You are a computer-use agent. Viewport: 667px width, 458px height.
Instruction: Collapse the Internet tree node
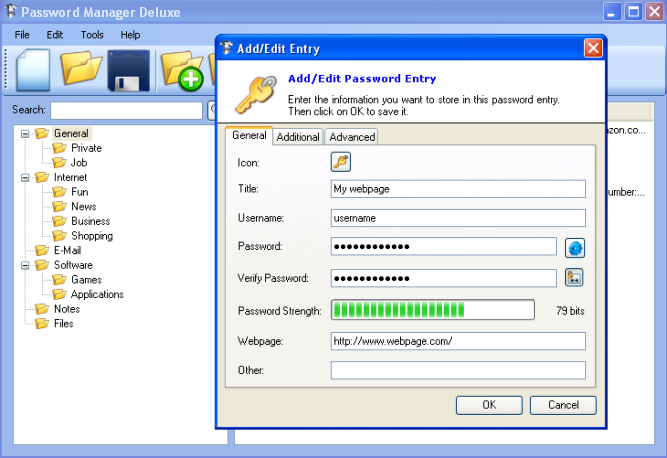(x=26, y=177)
